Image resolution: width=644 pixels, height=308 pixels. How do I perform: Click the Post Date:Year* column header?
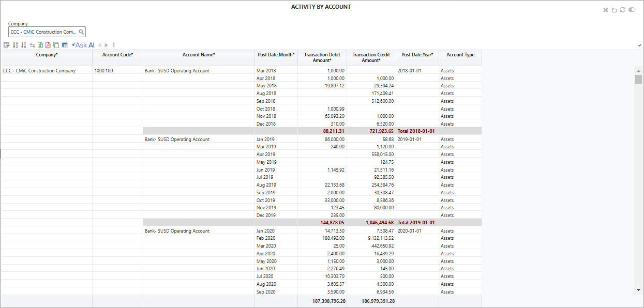click(x=417, y=57)
